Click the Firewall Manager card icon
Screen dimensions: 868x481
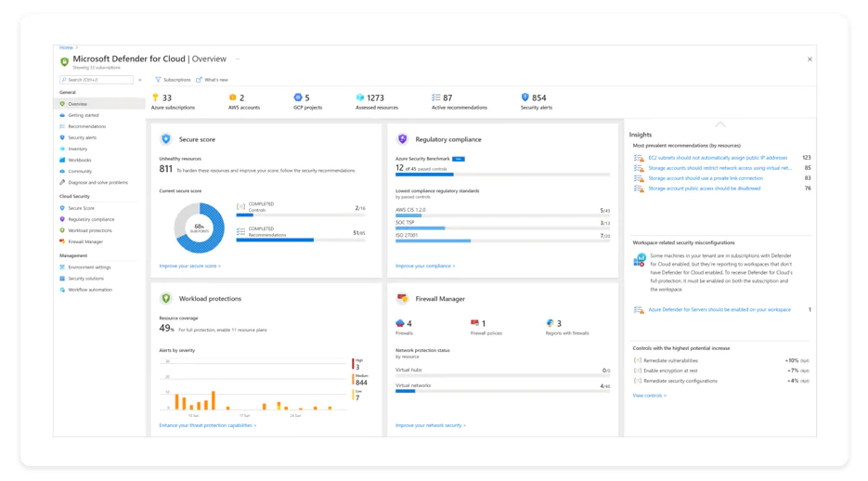click(x=403, y=298)
